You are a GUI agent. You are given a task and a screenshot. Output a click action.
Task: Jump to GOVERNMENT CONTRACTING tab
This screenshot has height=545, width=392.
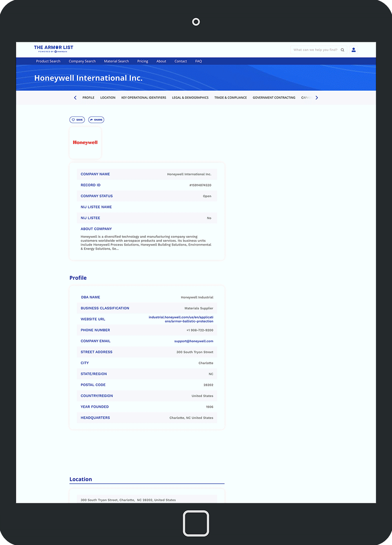click(x=274, y=98)
